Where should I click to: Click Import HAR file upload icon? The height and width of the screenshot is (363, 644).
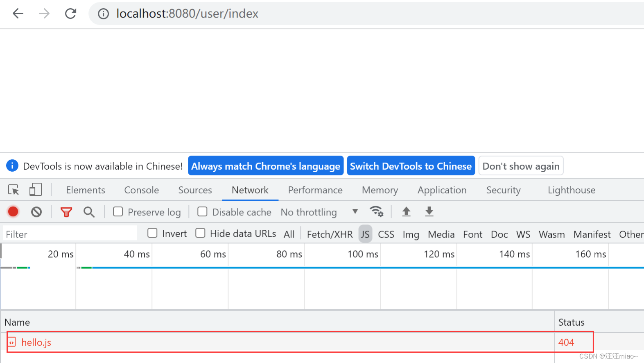click(x=406, y=211)
